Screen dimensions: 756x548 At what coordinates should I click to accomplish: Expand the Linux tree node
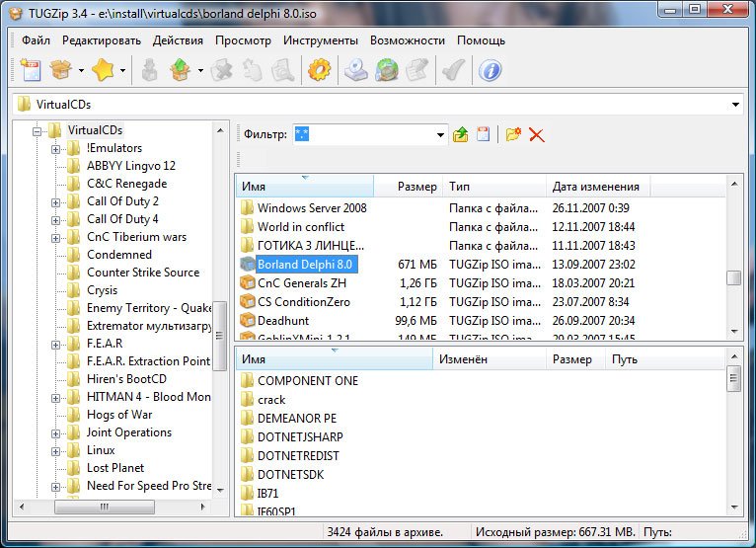tap(55, 451)
